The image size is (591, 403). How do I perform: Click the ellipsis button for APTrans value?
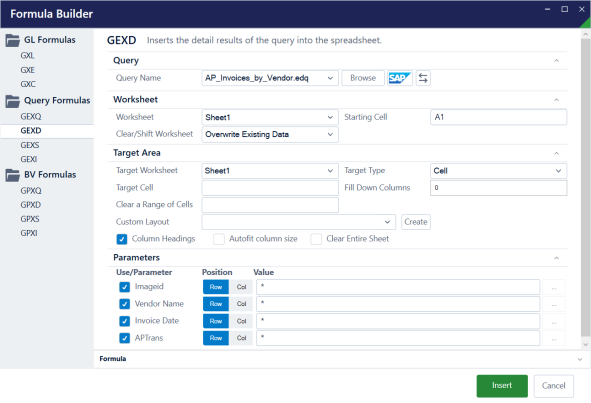pyautogui.click(x=554, y=339)
